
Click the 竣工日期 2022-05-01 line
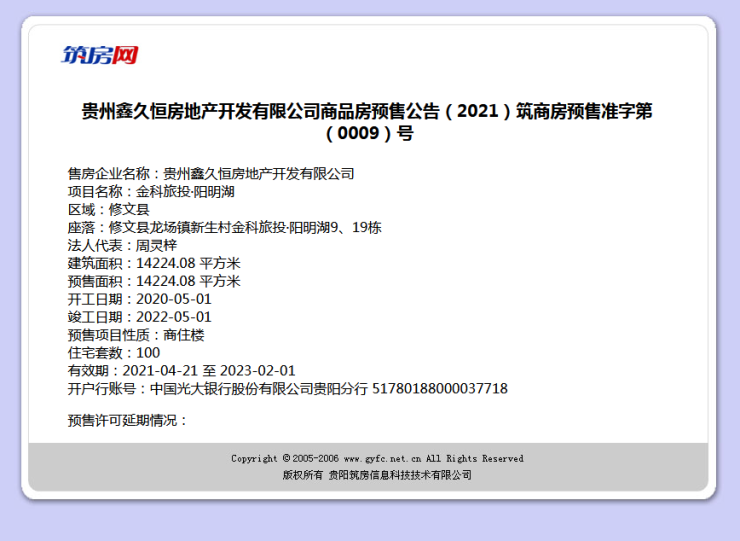[x=140, y=317]
